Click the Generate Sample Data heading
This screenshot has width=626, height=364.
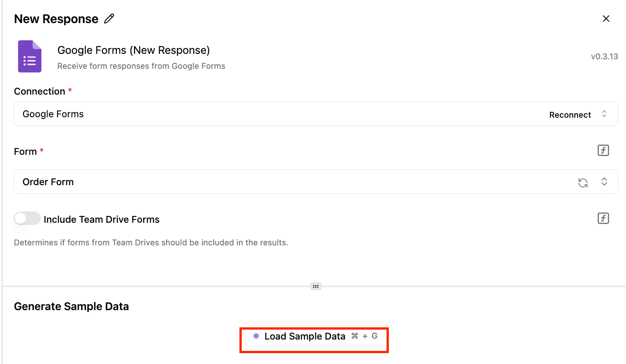[72, 307]
